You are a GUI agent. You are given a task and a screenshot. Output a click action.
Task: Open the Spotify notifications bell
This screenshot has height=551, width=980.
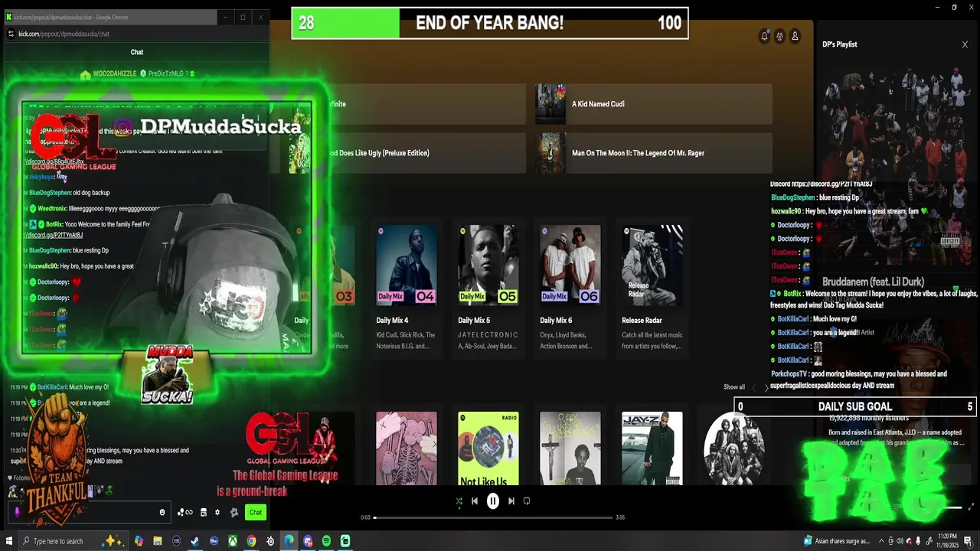(x=764, y=36)
